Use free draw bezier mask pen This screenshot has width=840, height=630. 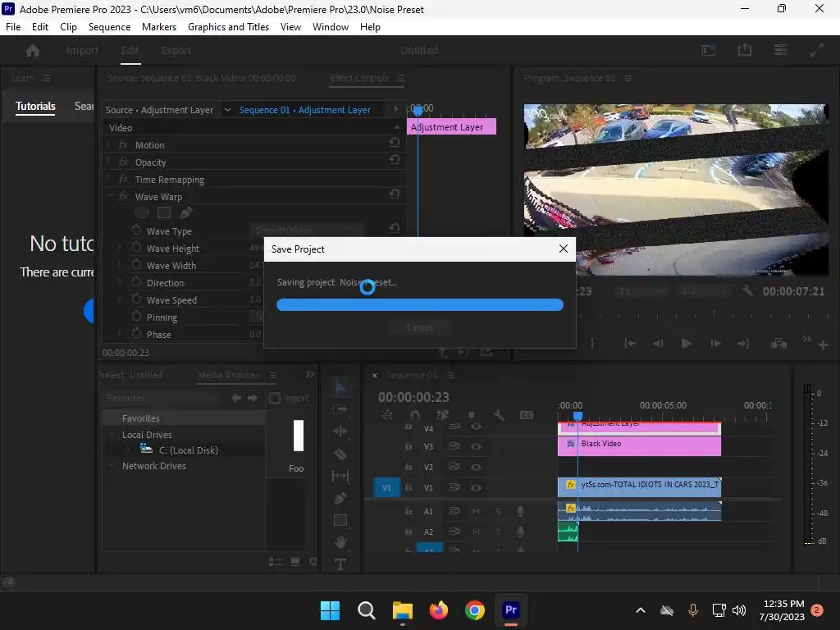click(x=186, y=212)
